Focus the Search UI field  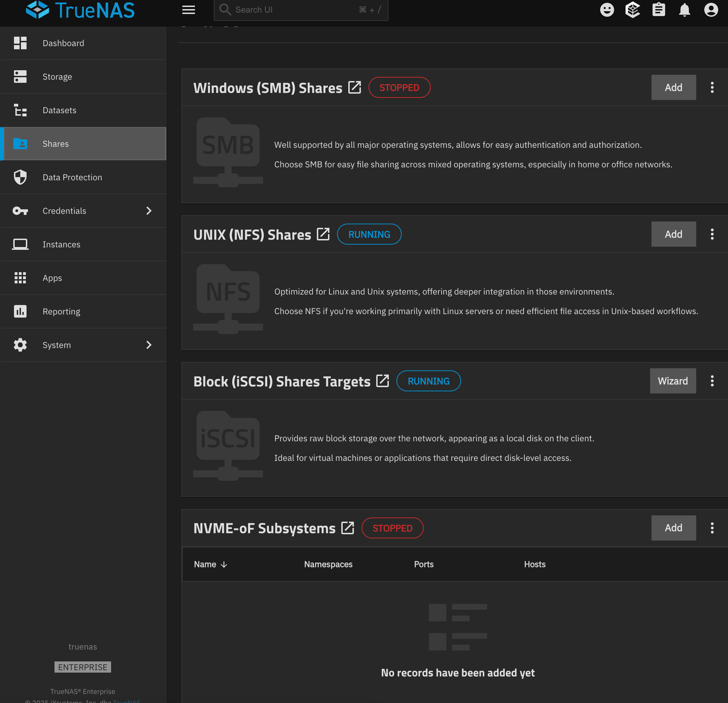pos(301,10)
